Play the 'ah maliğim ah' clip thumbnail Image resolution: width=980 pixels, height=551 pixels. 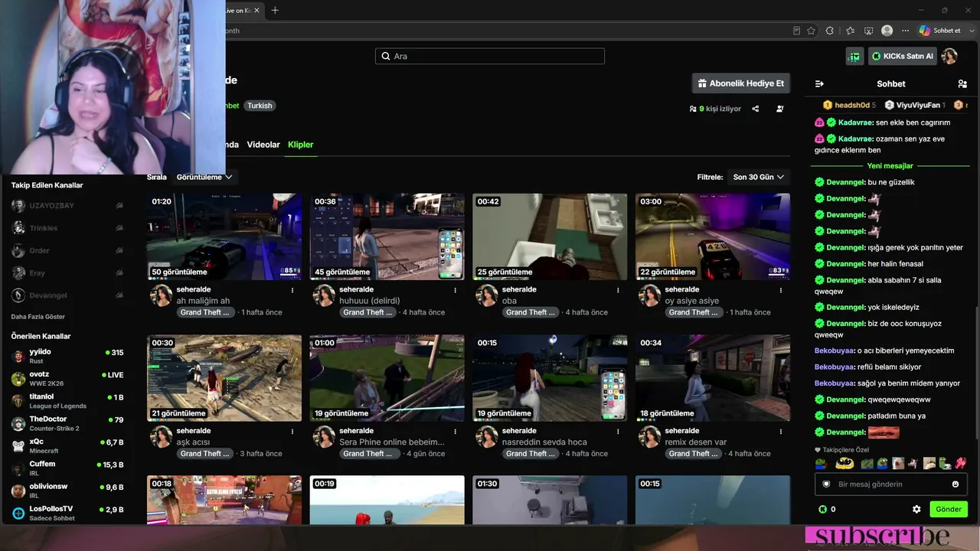(224, 236)
